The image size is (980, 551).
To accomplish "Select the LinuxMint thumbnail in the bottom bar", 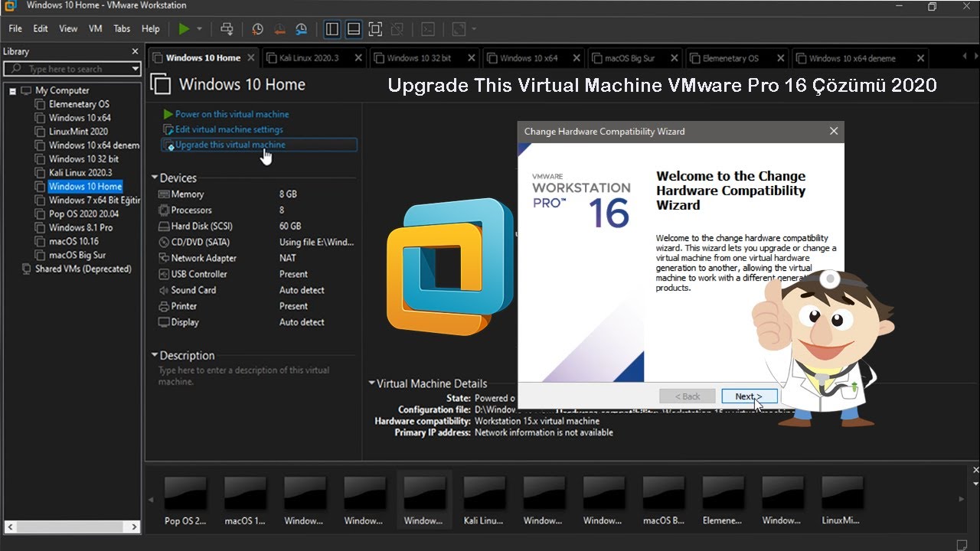I will (842, 500).
